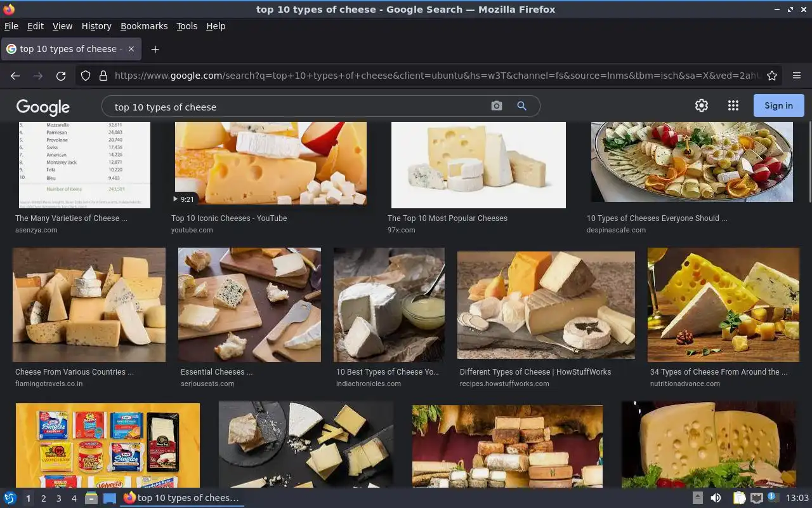Open 'Different Types of Cheese | HowStuffWorks' link

535,371
